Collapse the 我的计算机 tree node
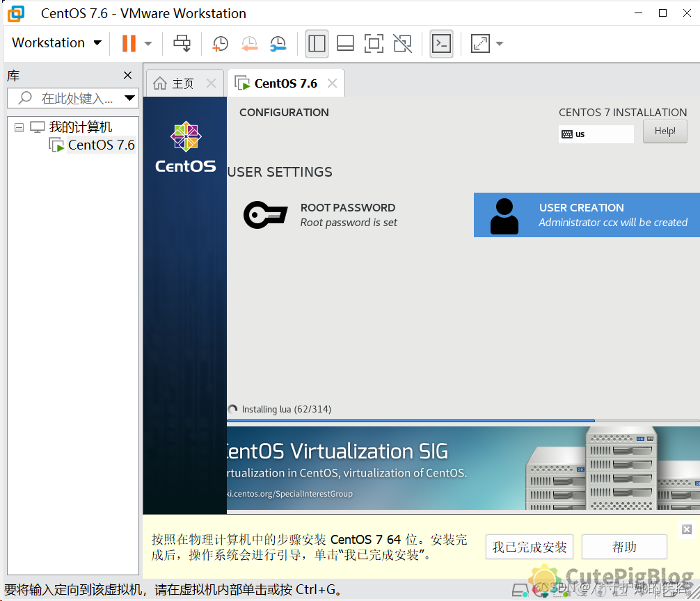Image resolution: width=700 pixels, height=601 pixels. [x=19, y=127]
